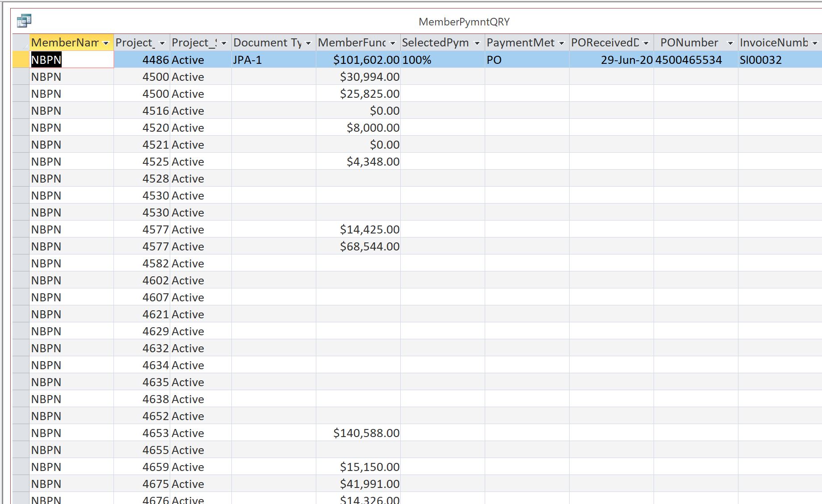Open the POReceivedD column dropdown arrow
822x504 pixels.
pyautogui.click(x=646, y=43)
